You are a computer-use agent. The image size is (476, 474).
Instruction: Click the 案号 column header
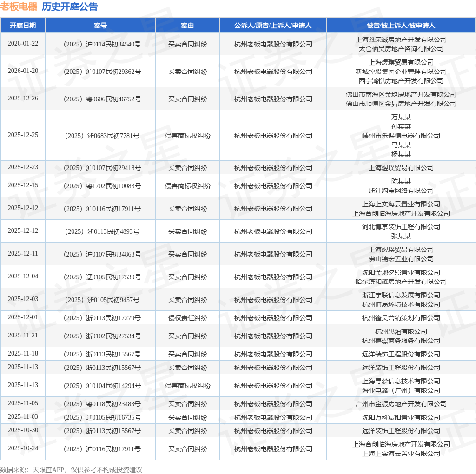coord(100,26)
